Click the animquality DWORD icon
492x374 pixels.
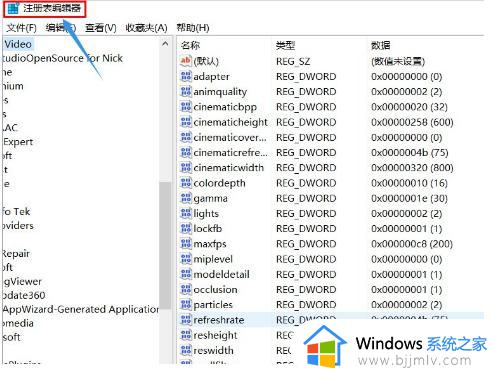tap(186, 91)
